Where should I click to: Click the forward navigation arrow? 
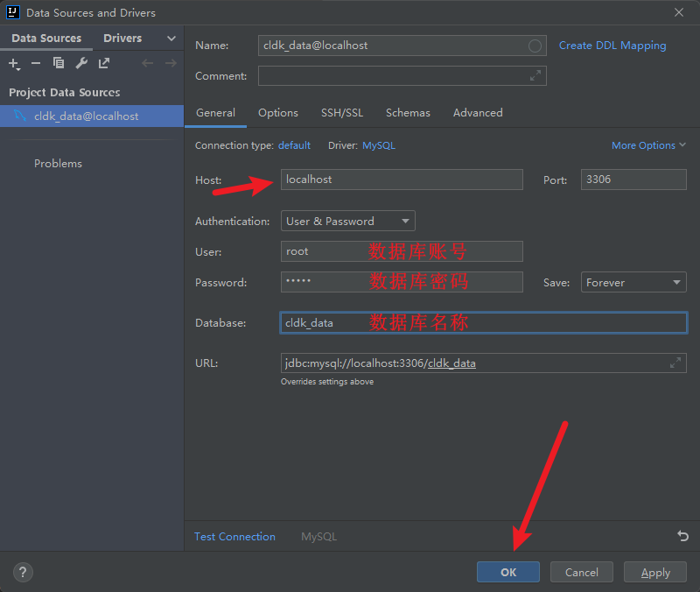coord(171,63)
